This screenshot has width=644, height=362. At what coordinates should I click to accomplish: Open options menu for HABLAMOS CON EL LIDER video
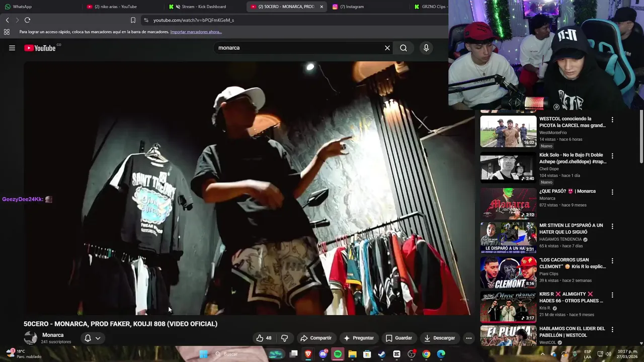tap(612, 329)
